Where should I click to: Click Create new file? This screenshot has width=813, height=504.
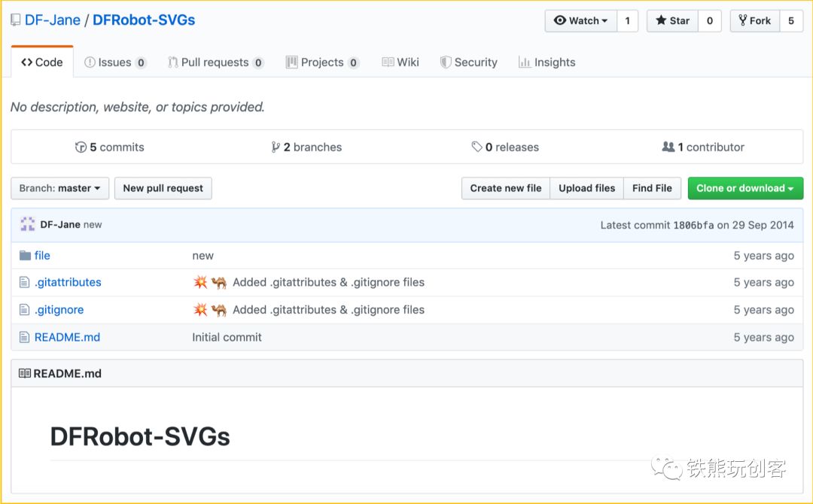click(x=506, y=188)
